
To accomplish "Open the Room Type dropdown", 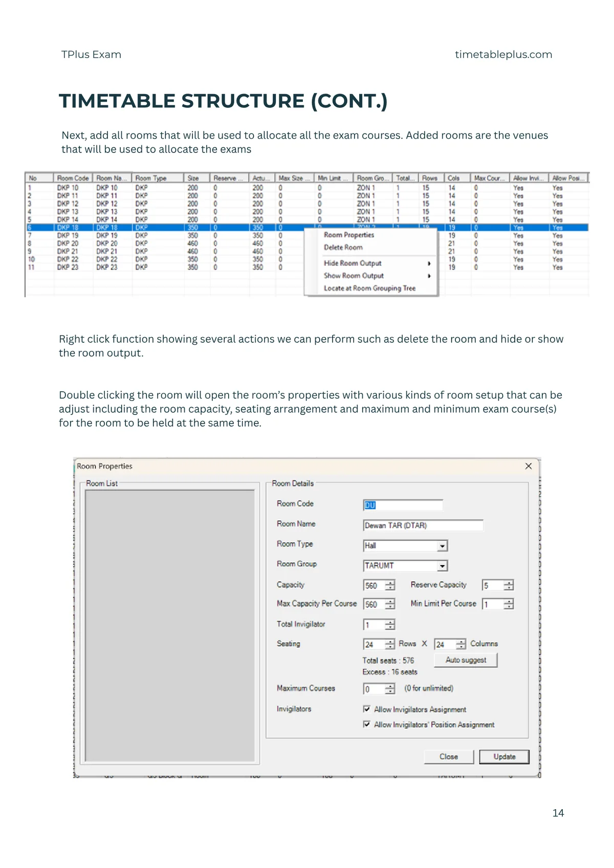I will pyautogui.click(x=443, y=546).
